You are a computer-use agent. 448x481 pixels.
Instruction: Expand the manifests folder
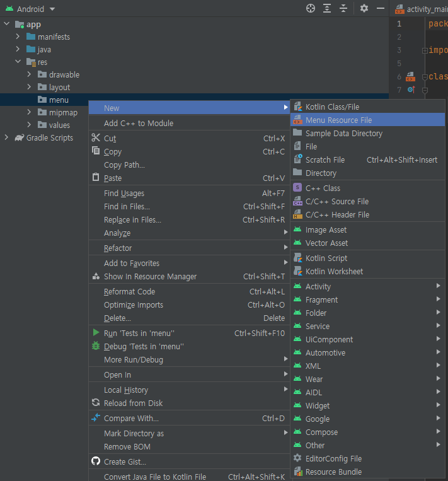pyautogui.click(x=18, y=37)
